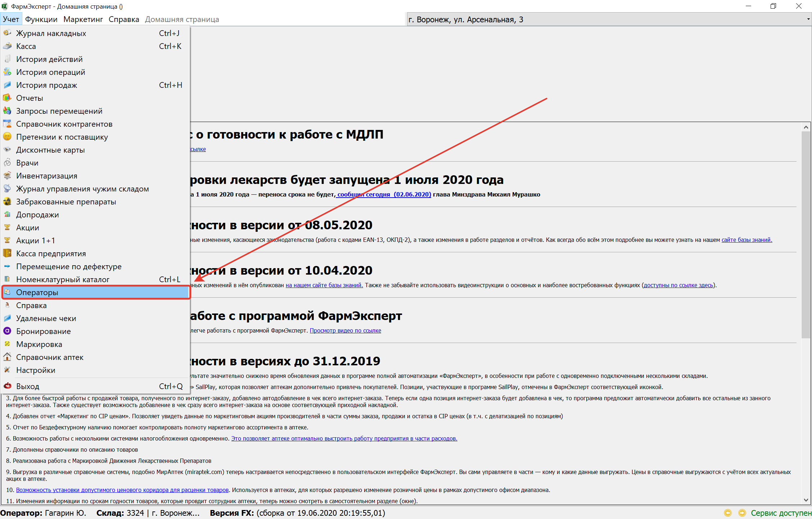Open the сообщил сегодня (02.06.2020) link
This screenshot has height=519, width=812.
[x=384, y=194]
